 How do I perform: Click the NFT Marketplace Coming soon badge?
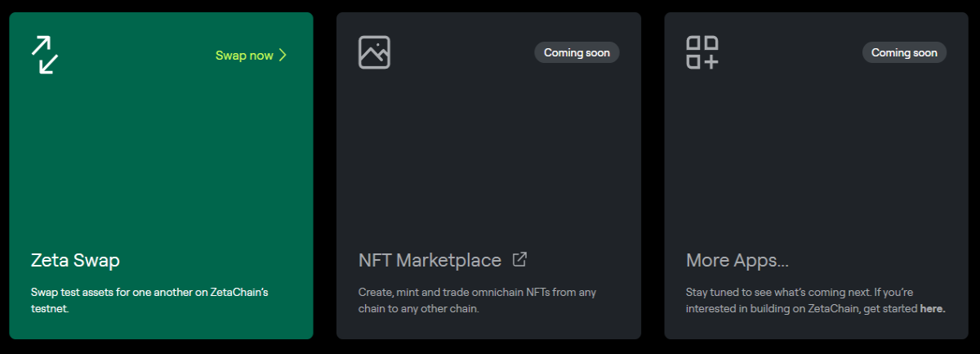[x=577, y=52]
